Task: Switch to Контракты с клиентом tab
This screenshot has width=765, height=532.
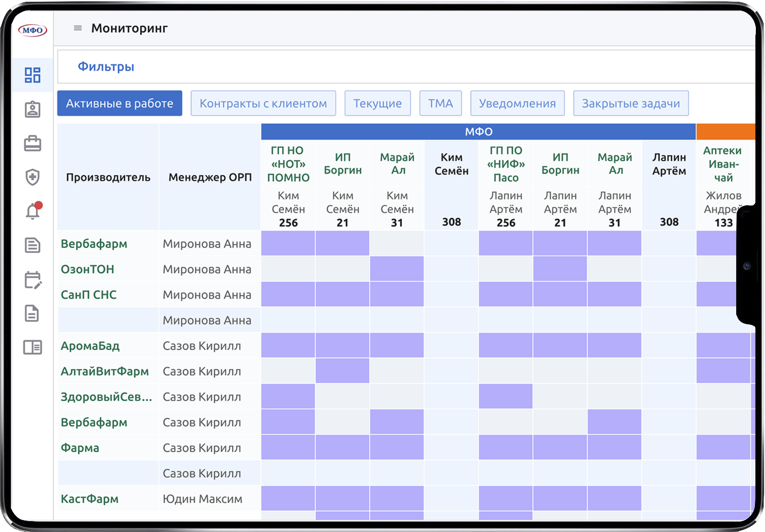Action: pyautogui.click(x=263, y=103)
